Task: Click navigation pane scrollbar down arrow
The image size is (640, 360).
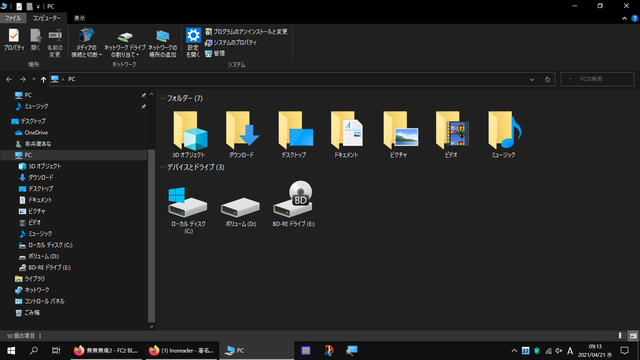Action: 151,327
